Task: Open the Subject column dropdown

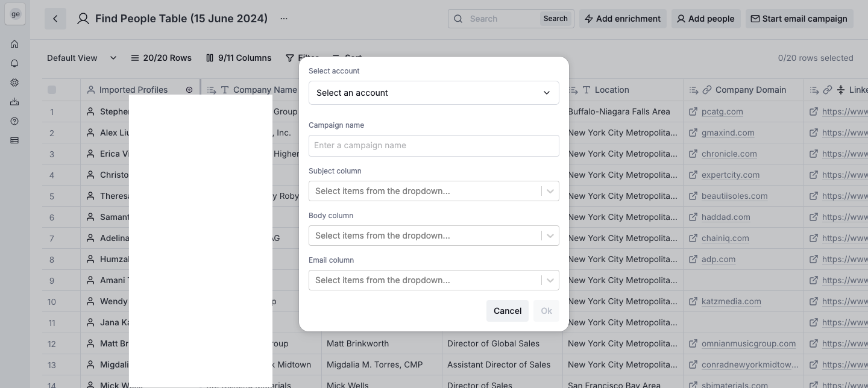Action: [434, 191]
